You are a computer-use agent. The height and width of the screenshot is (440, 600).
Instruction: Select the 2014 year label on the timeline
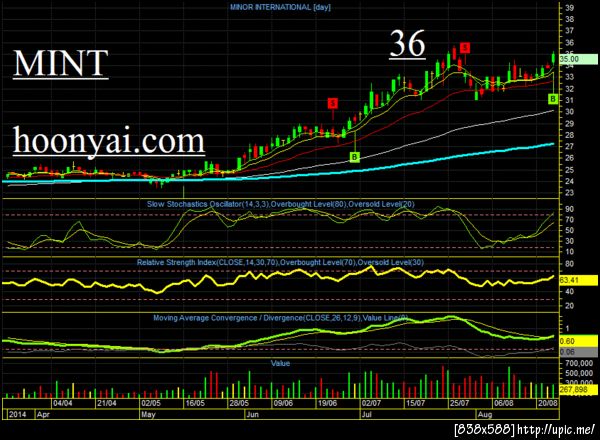tap(18, 415)
